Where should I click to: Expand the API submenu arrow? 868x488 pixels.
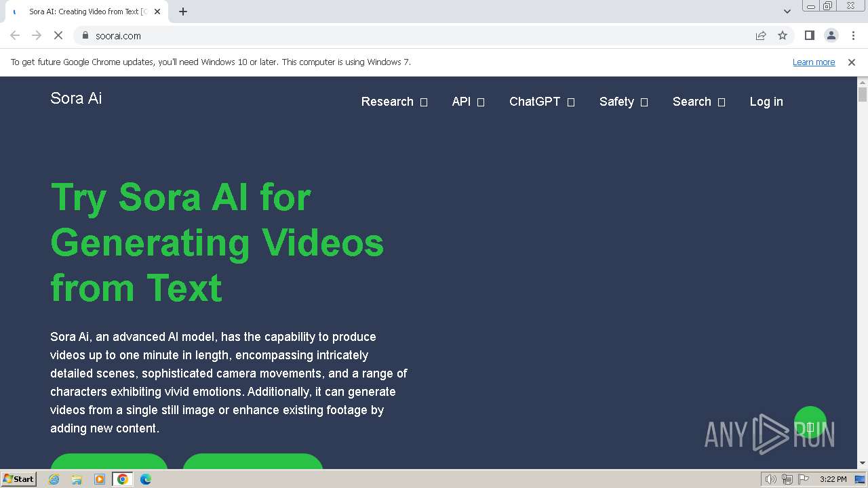click(481, 102)
